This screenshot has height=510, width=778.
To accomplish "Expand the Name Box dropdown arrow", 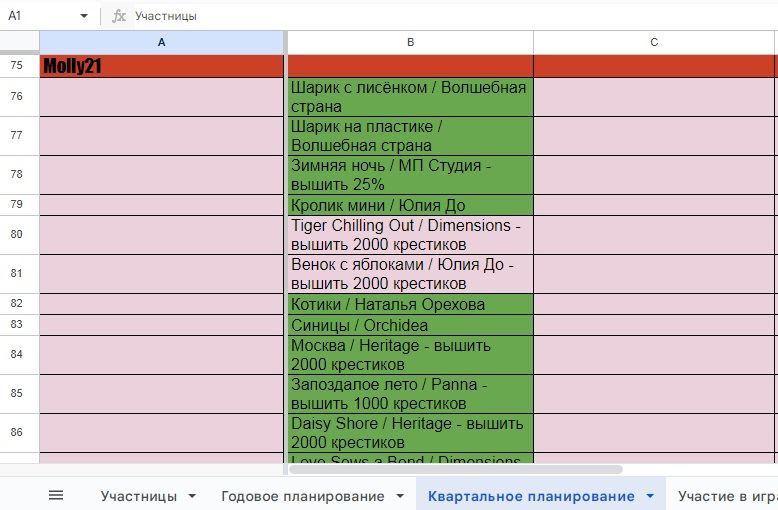I will click(84, 16).
